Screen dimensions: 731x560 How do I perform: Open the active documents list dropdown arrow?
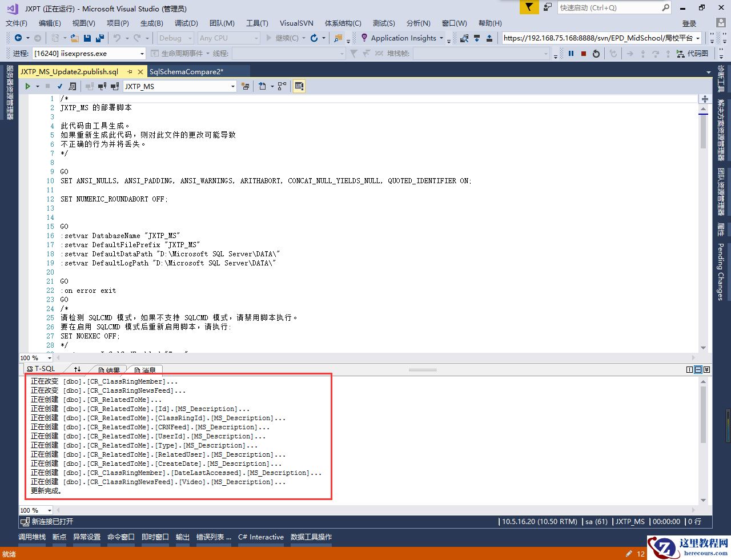click(x=709, y=72)
